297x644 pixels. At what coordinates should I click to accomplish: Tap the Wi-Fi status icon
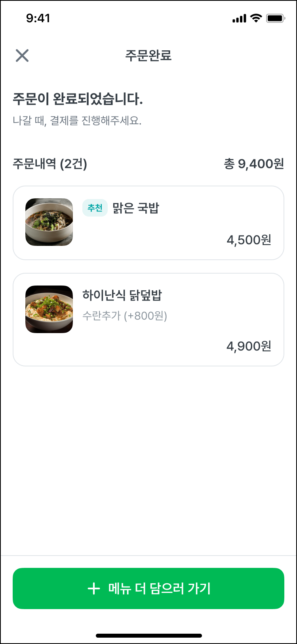point(257,18)
